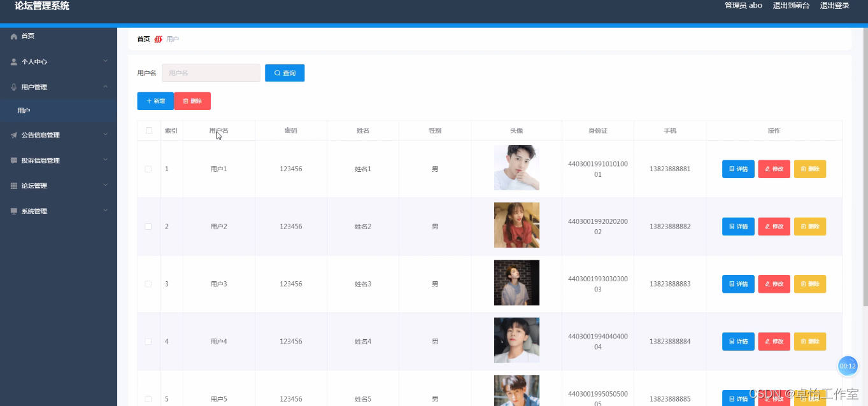Click the avatar photo of 用户4
The image size is (868, 406).
click(516, 340)
